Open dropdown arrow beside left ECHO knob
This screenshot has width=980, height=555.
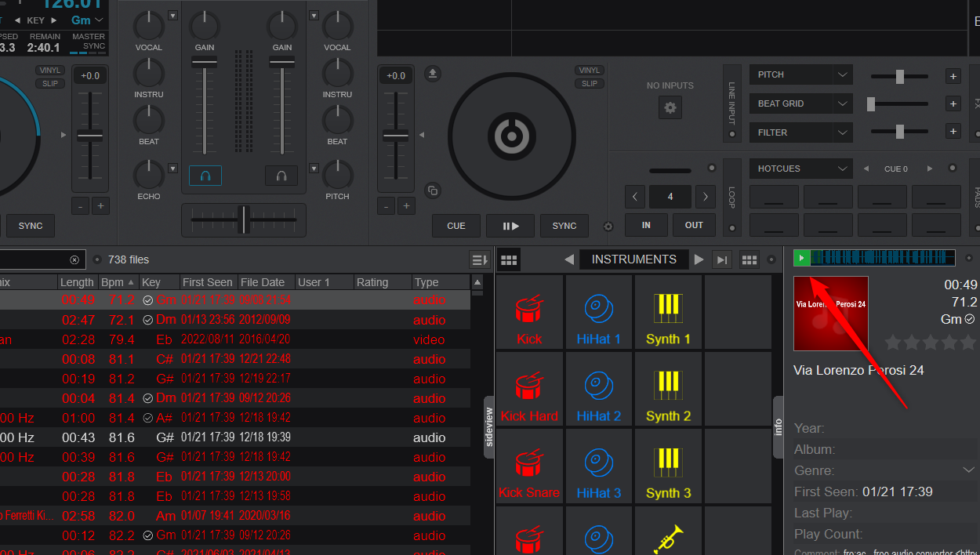[x=172, y=168]
